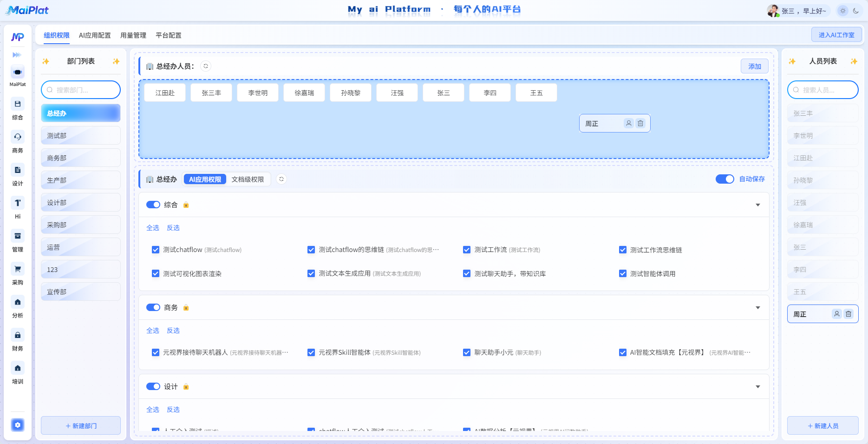Viewport: 868px width, 444px height.
Task: Collapse the 设计 section arrow
Action: [x=758, y=387]
